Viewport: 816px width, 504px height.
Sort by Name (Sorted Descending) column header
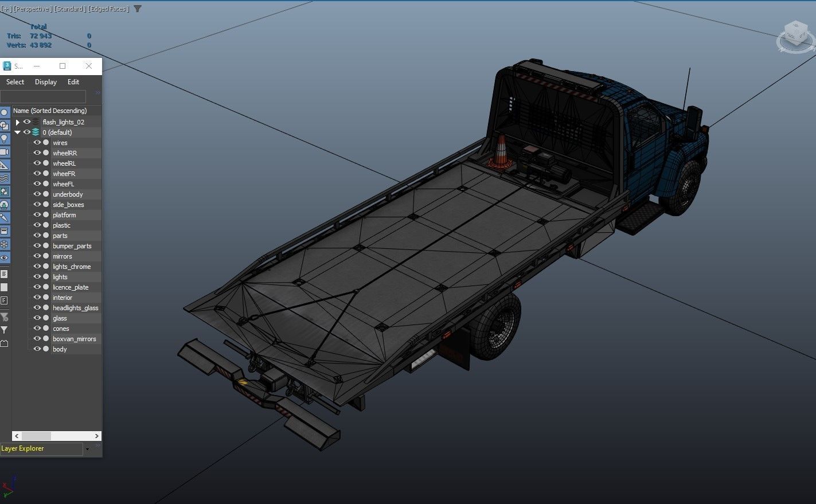pos(57,111)
